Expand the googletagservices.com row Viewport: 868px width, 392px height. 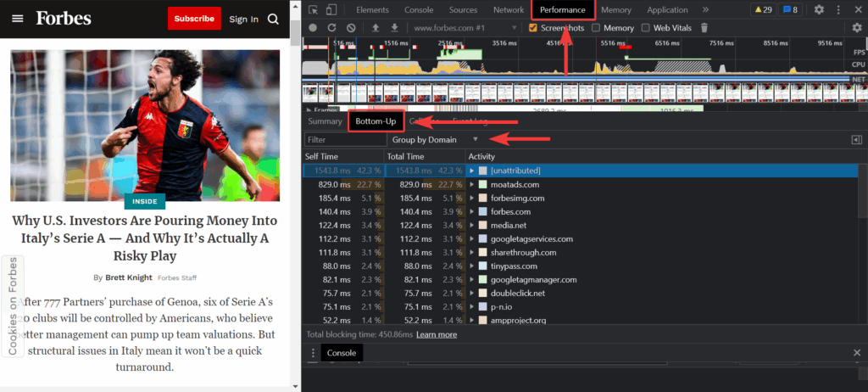tap(472, 239)
